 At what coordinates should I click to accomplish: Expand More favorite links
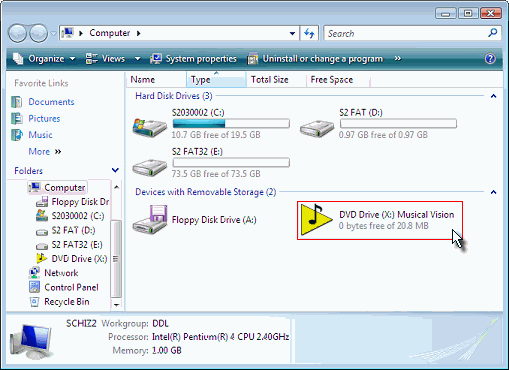point(45,152)
